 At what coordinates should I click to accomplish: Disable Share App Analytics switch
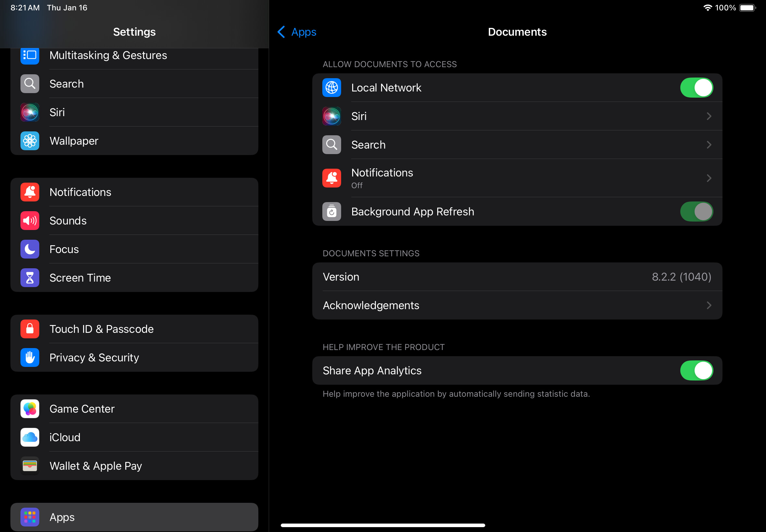(x=696, y=370)
